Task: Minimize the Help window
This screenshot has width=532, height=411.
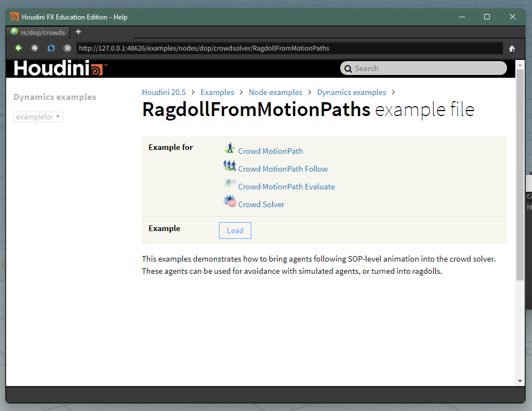Action: (x=462, y=17)
